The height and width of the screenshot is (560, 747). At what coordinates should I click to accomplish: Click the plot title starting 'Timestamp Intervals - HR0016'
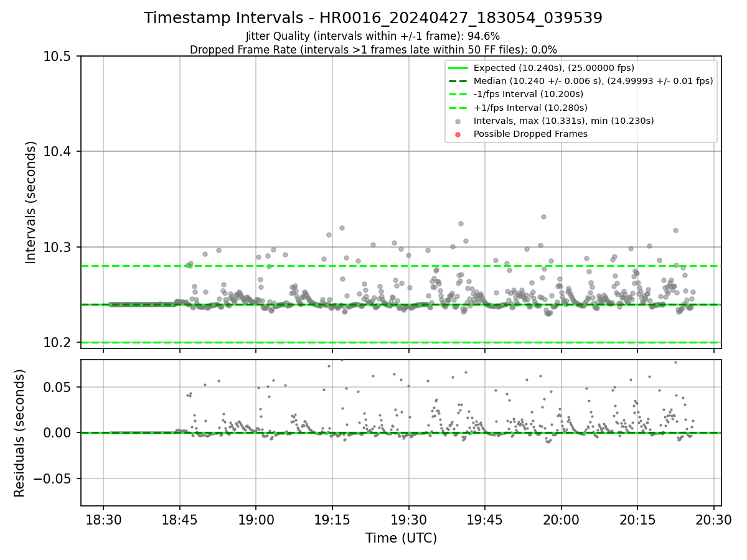[373, 18]
